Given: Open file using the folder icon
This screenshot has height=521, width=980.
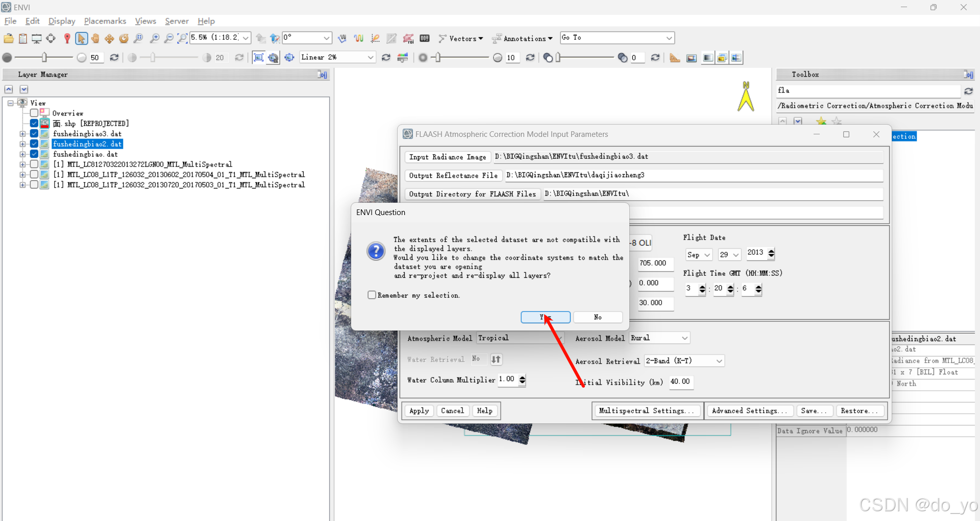Looking at the screenshot, I should pos(9,38).
